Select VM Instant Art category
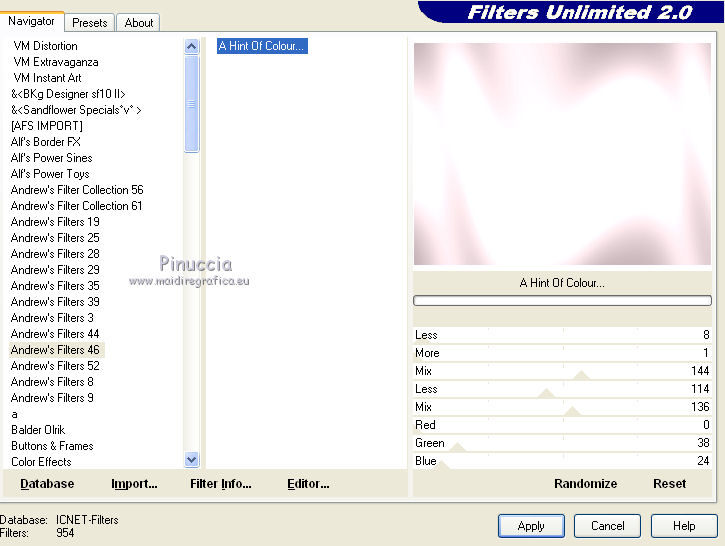This screenshot has width=725, height=546. click(48, 78)
